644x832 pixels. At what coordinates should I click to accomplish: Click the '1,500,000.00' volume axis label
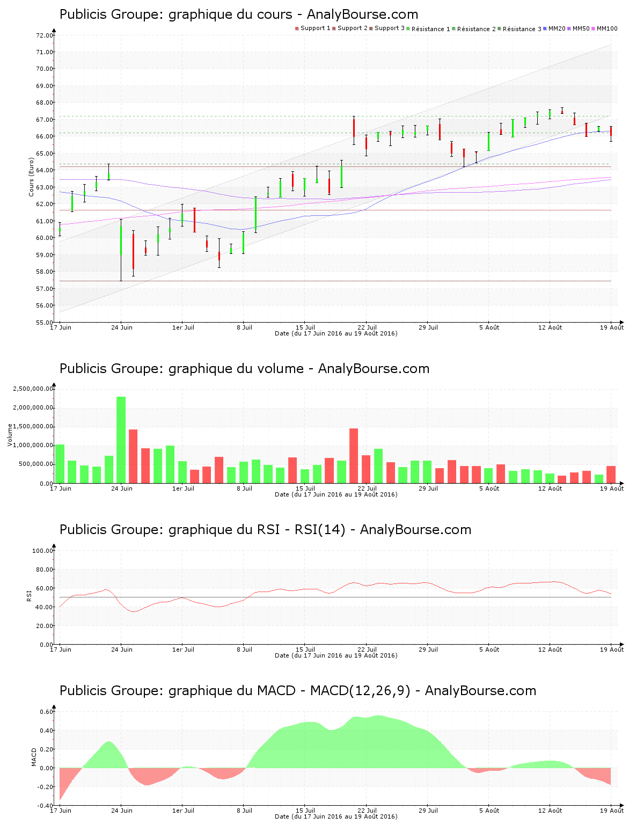(33, 427)
